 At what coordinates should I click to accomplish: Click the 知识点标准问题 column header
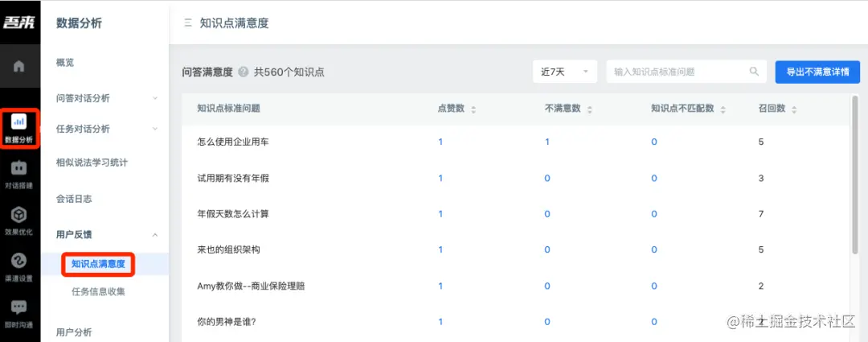point(228,109)
